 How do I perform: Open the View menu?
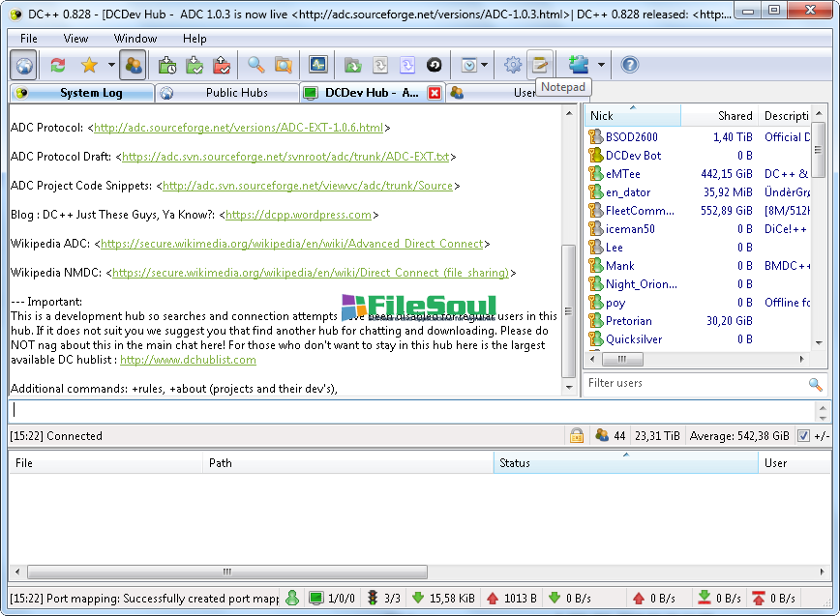[x=75, y=39]
